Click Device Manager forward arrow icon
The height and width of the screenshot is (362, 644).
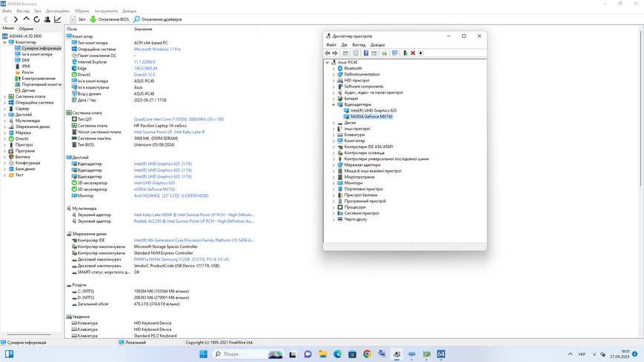pyautogui.click(x=335, y=53)
